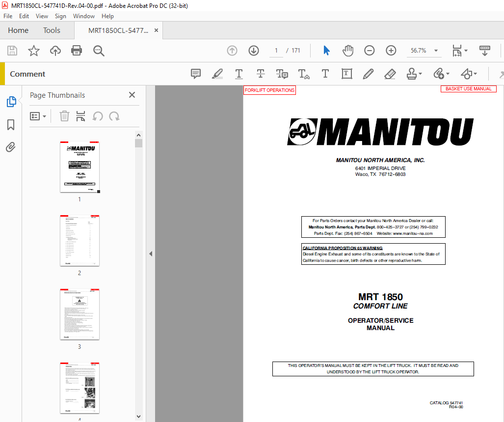Open the scrolling mode toolbar icon

[x=457, y=51]
